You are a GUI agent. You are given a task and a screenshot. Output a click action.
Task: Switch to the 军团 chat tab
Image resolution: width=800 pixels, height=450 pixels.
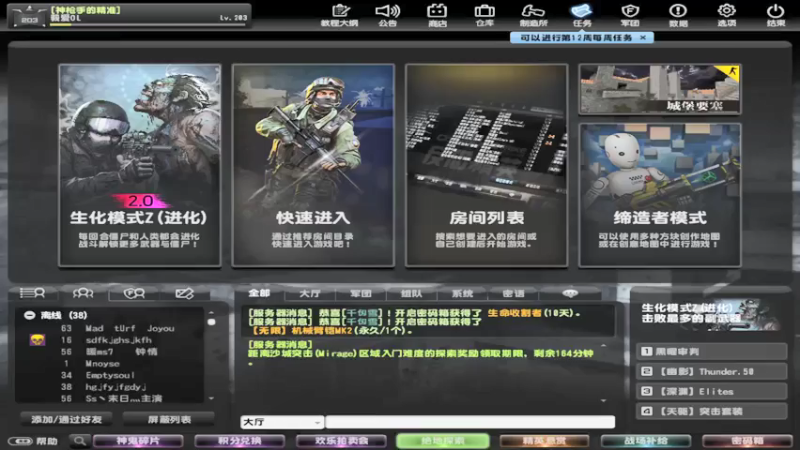pyautogui.click(x=361, y=293)
